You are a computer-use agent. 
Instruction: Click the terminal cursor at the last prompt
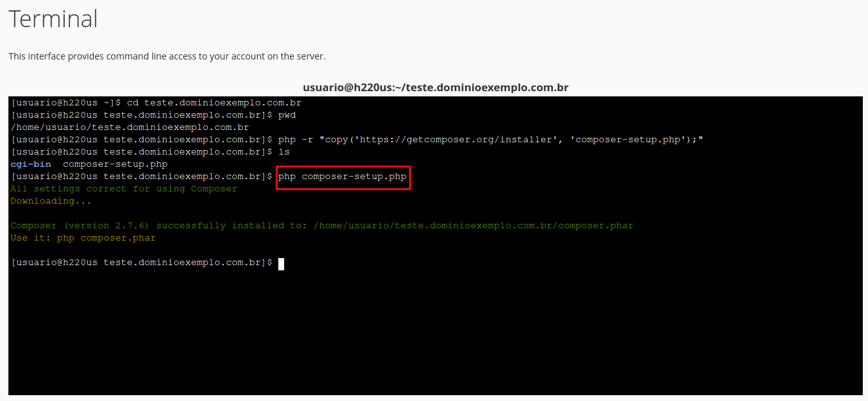coord(281,263)
